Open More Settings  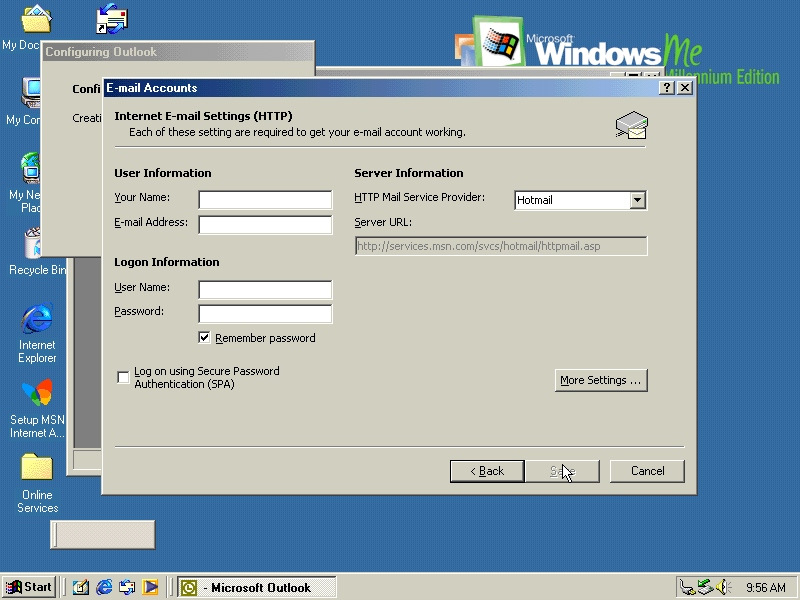601,380
